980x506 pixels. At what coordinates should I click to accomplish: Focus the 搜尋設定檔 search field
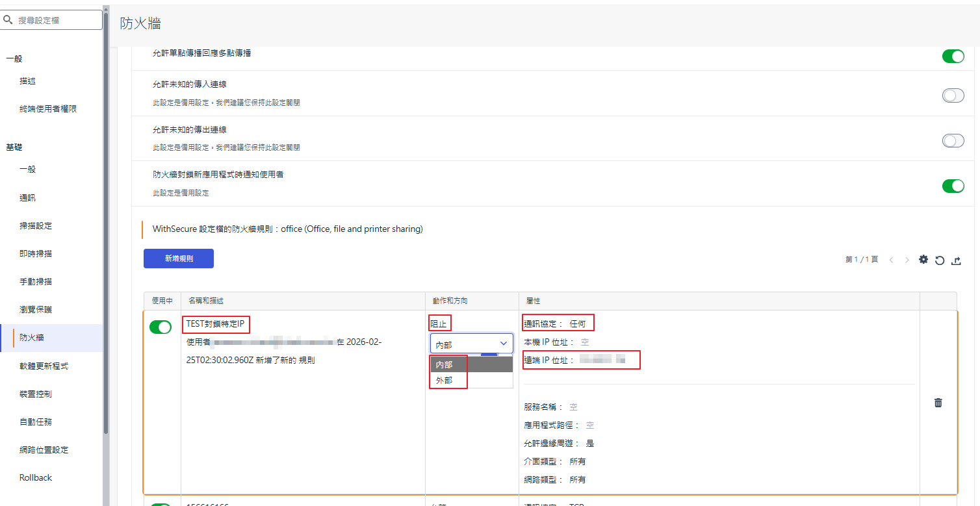click(x=52, y=20)
